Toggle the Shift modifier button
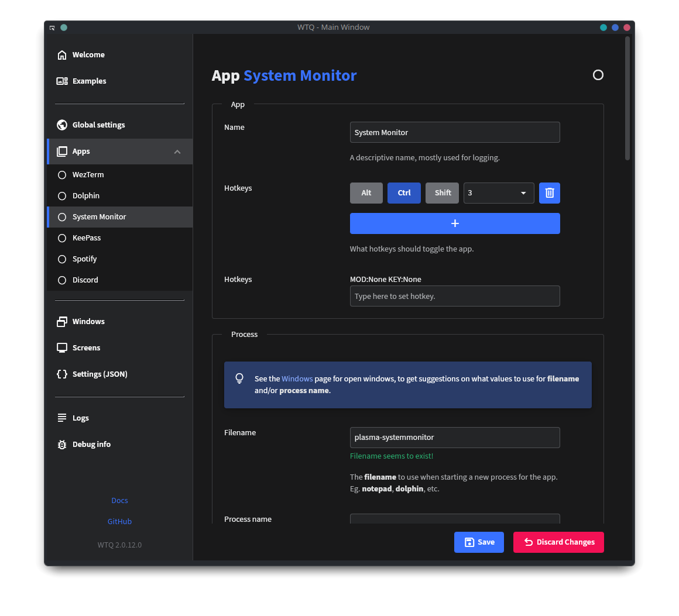Screen dimensions: 679x616 coord(442,193)
